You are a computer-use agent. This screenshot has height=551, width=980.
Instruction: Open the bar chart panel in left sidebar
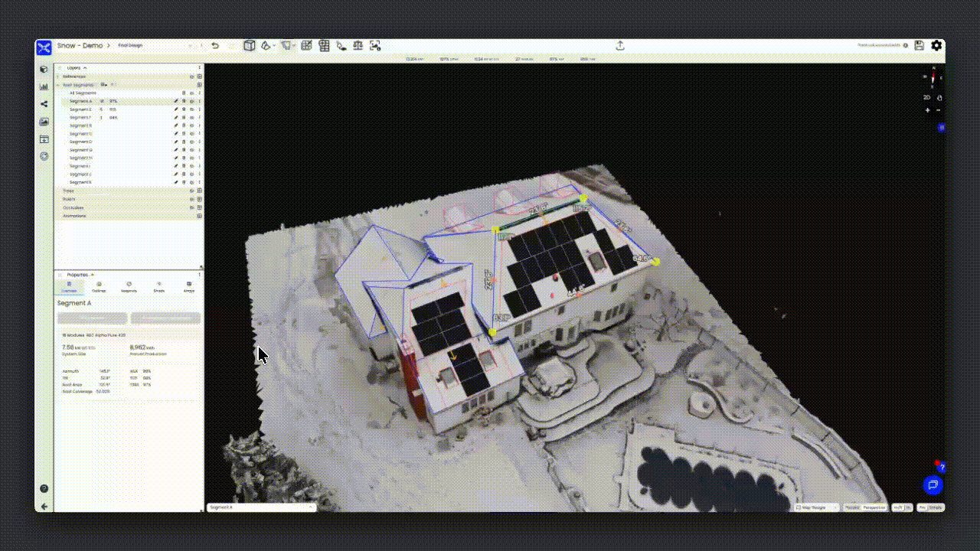[44, 86]
